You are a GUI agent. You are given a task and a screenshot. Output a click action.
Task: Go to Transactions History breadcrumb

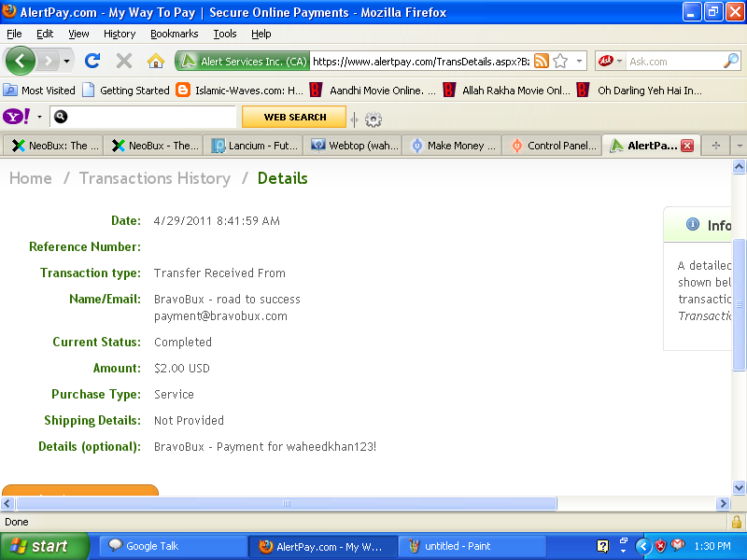155,178
